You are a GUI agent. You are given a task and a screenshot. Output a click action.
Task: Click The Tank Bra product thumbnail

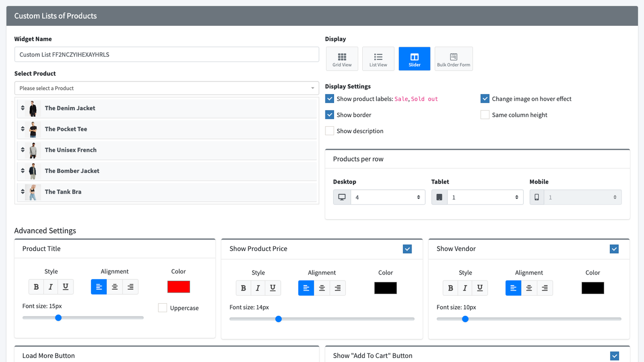coord(33,192)
